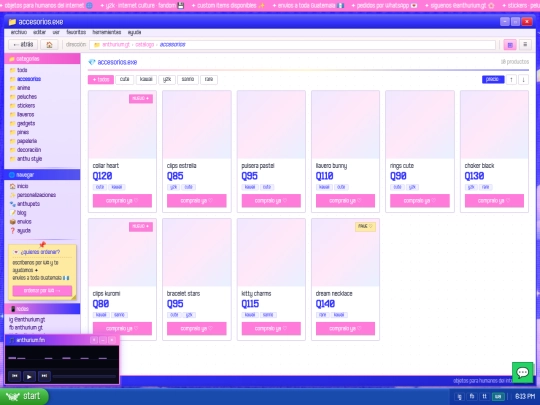The height and width of the screenshot is (405, 540).
Task: Select the sanrio filter chip
Action: (x=188, y=80)
